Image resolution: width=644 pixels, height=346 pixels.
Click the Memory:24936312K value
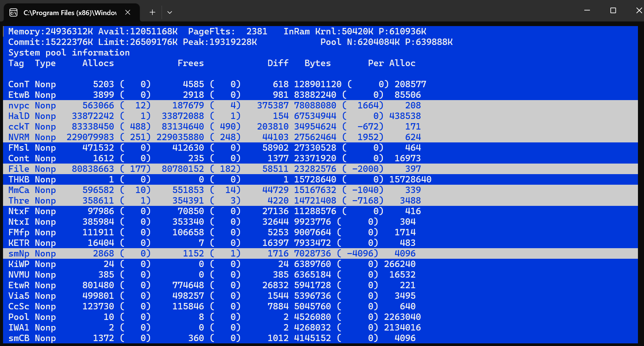[x=51, y=31]
